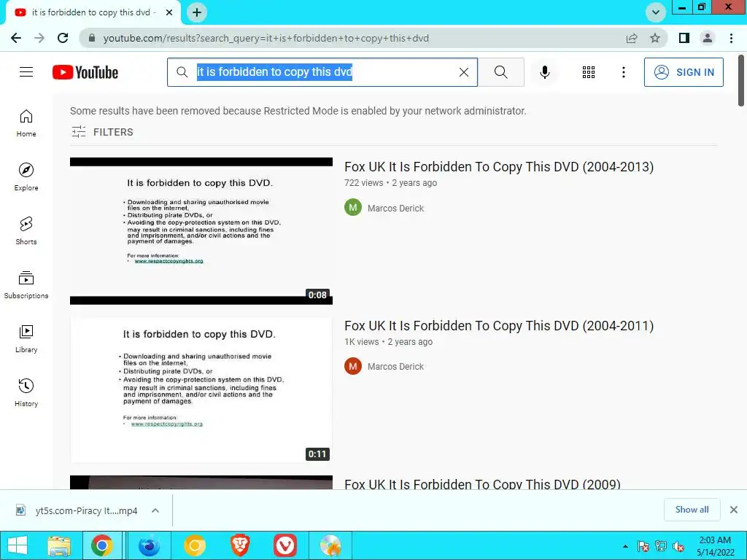Play the 0:08 video thumbnail (2004-2013)

(201, 231)
